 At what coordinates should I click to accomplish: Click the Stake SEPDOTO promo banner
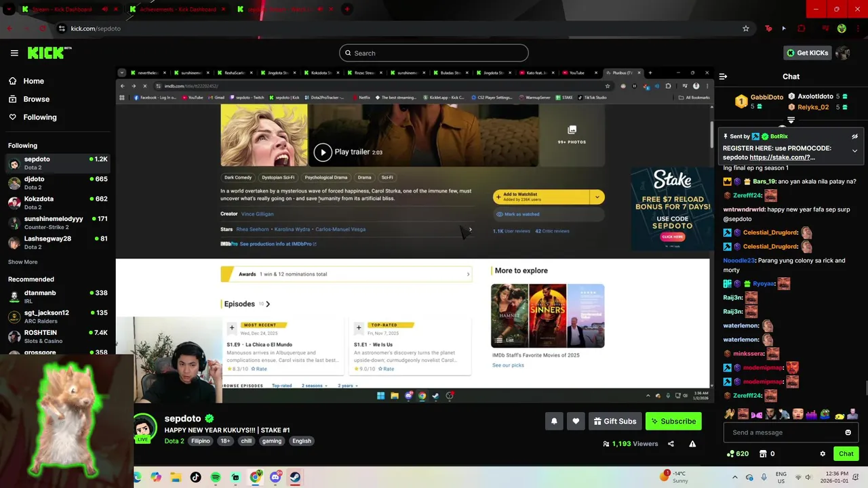672,209
